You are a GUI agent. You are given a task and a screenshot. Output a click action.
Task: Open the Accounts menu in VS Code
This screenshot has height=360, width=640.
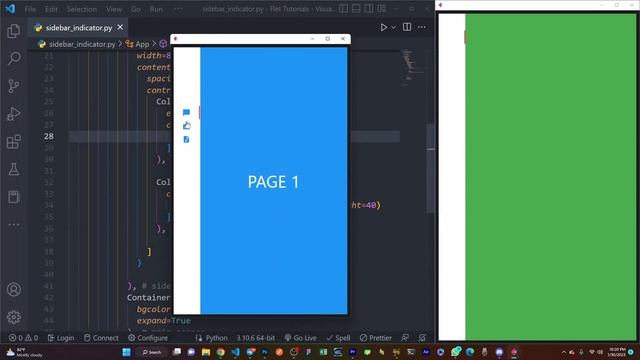click(13, 289)
